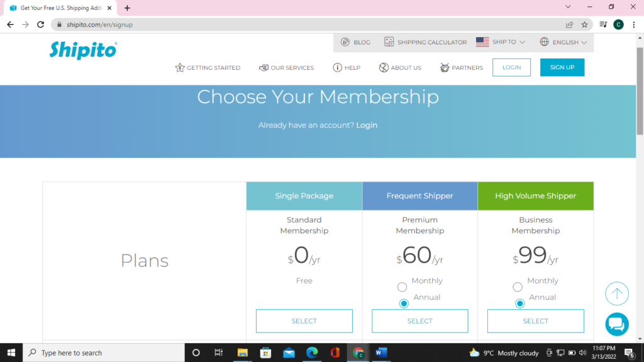Select Monthly billing for Business Membership
Screen dimensions: 644x362
tap(518, 287)
